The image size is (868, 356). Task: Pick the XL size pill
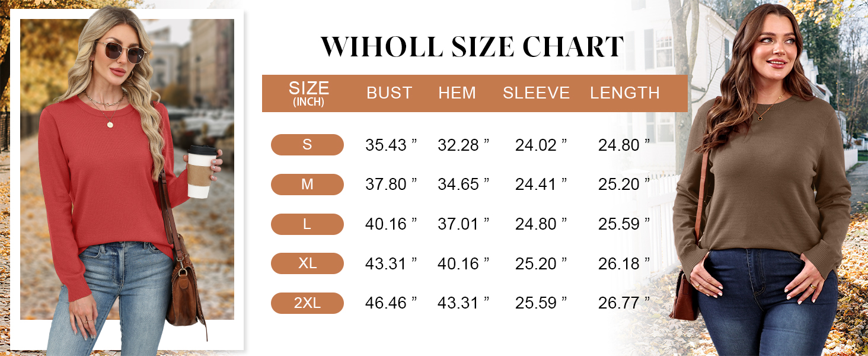tap(307, 263)
